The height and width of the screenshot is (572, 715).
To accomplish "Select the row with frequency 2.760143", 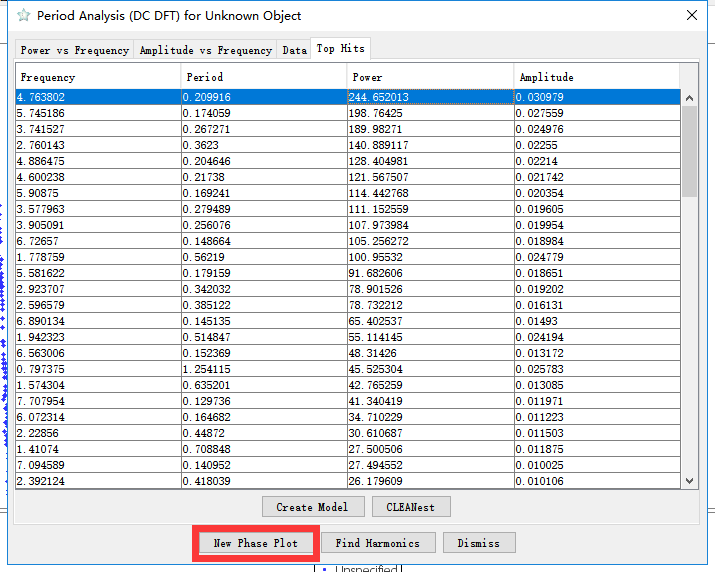I will click(x=348, y=145).
